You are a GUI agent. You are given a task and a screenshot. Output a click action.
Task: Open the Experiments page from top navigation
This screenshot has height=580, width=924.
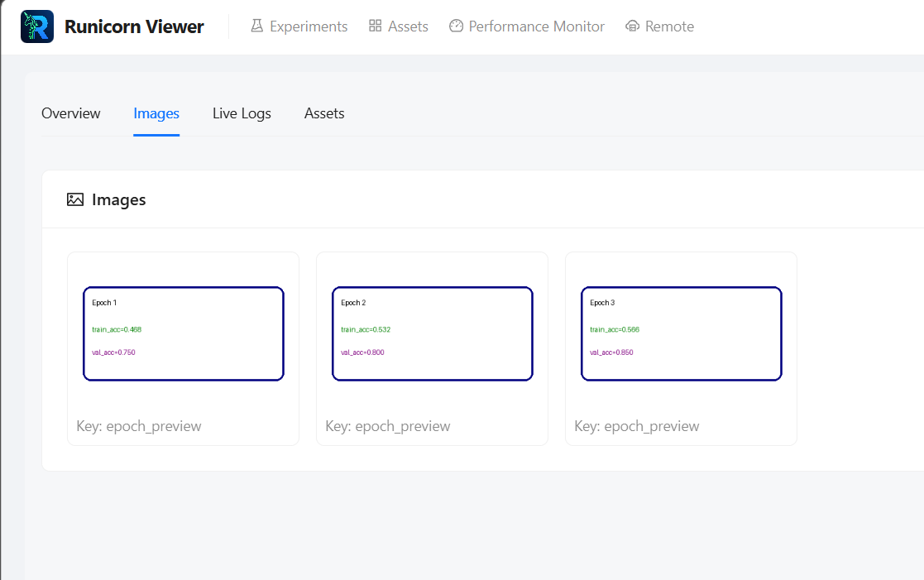coord(308,26)
